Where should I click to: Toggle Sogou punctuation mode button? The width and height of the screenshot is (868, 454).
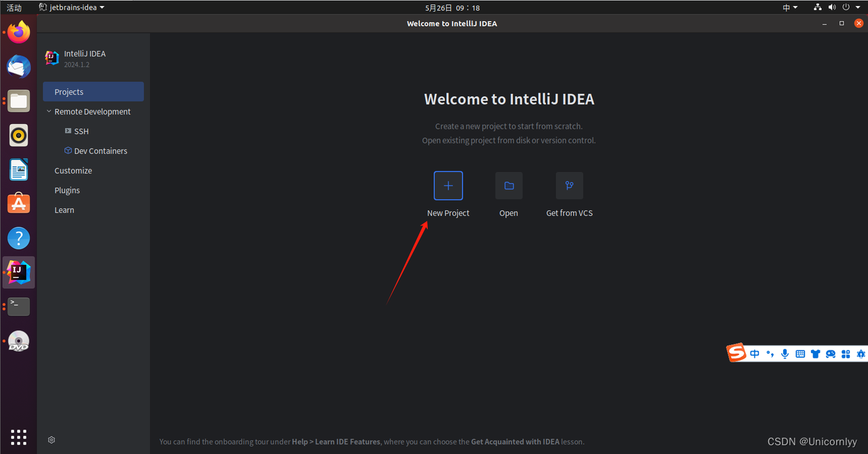770,354
